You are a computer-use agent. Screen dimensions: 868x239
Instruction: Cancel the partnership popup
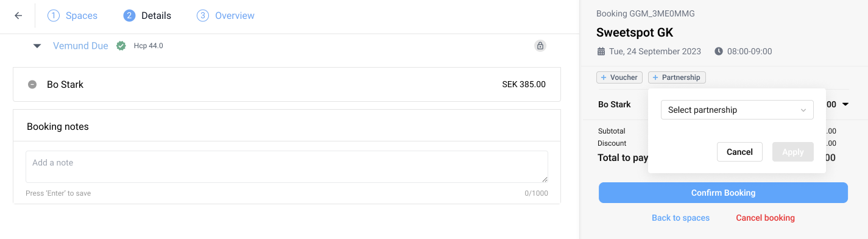[739, 152]
